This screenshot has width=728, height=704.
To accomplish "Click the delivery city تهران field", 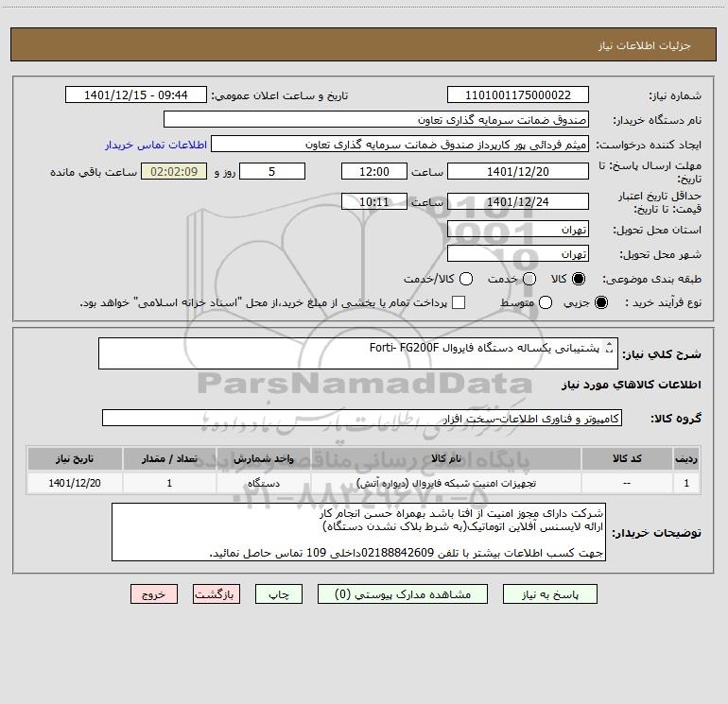I will (518, 254).
